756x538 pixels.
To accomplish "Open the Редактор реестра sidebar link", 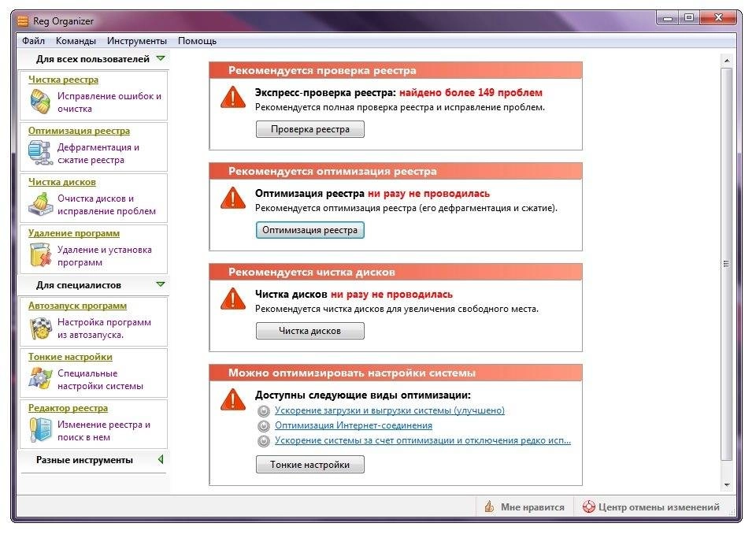I will [x=68, y=408].
